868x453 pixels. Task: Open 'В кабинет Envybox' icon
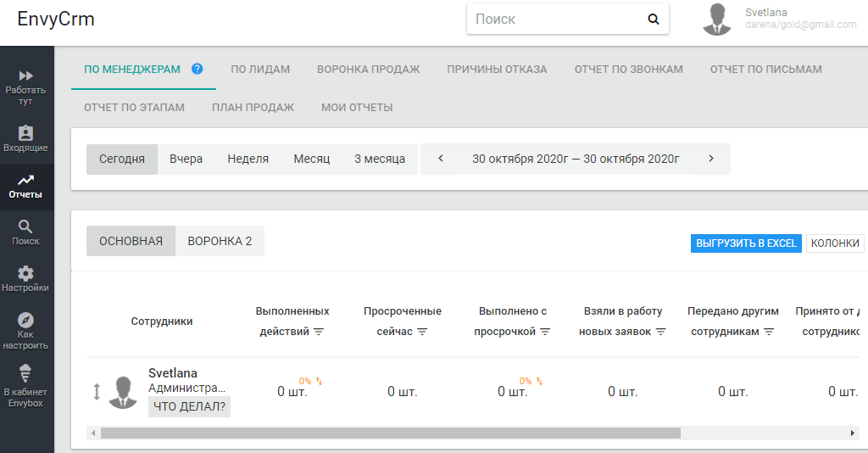coord(26,372)
